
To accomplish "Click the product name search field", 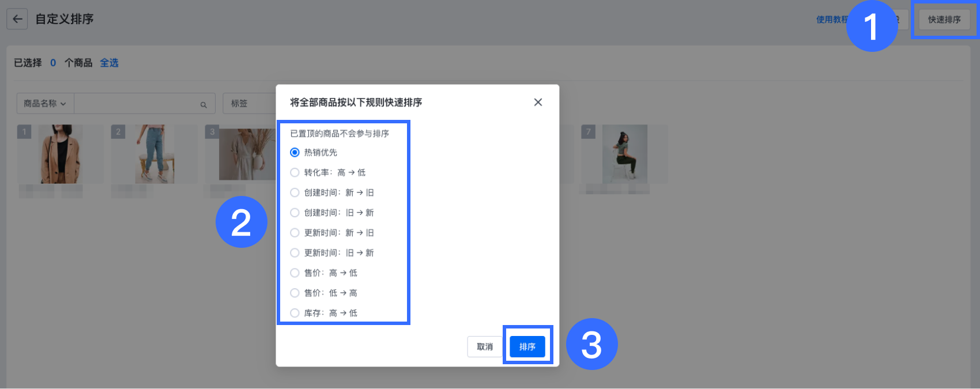I will click(144, 104).
